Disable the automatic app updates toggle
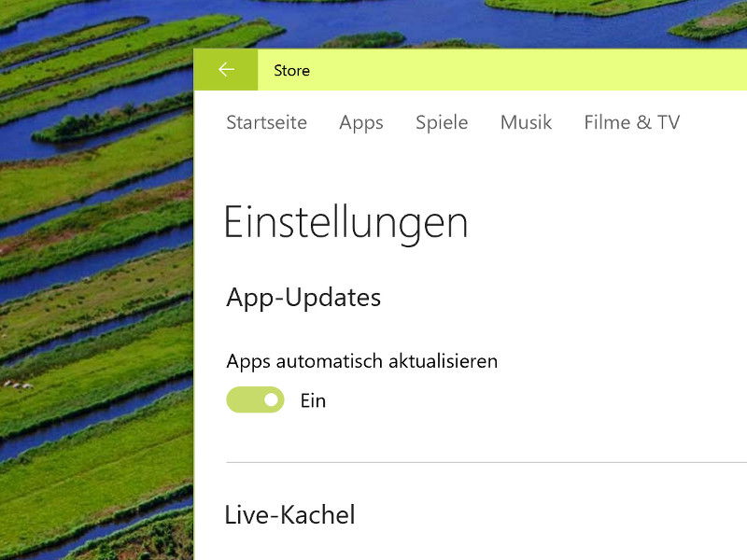 click(255, 399)
